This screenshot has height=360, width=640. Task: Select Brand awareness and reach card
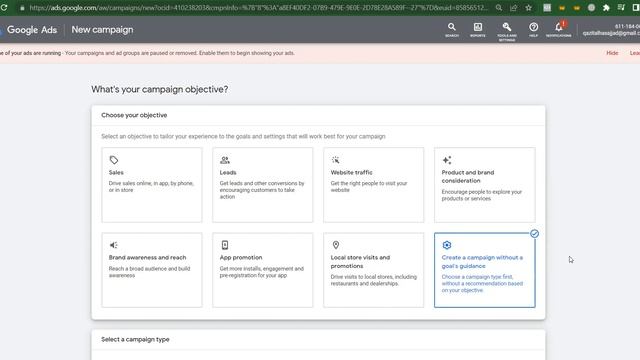click(151, 270)
